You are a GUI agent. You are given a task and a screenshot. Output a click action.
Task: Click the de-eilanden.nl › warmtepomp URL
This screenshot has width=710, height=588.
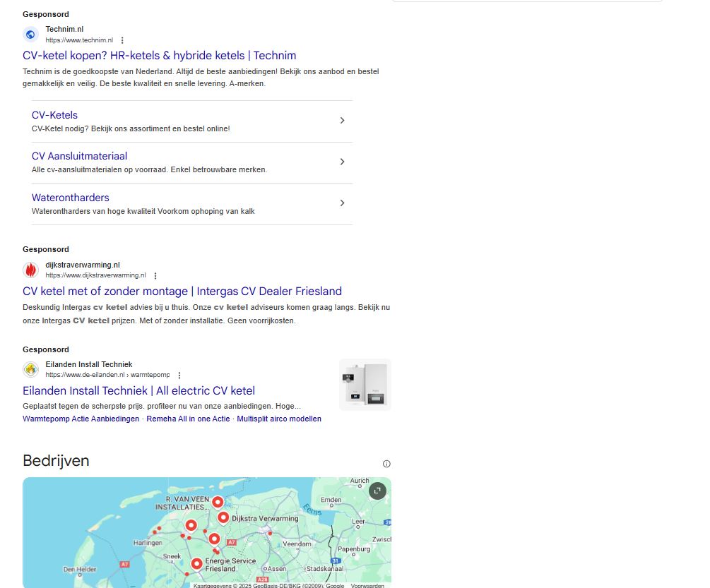(x=107, y=375)
